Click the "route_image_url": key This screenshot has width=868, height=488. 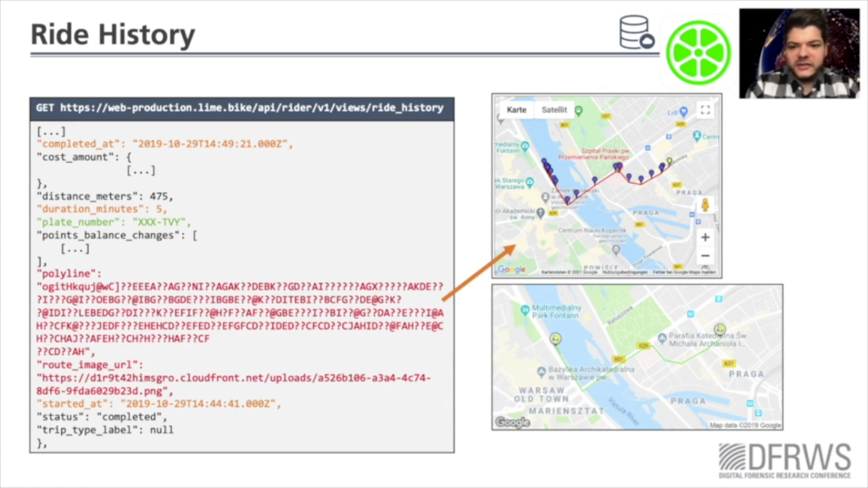90,365
